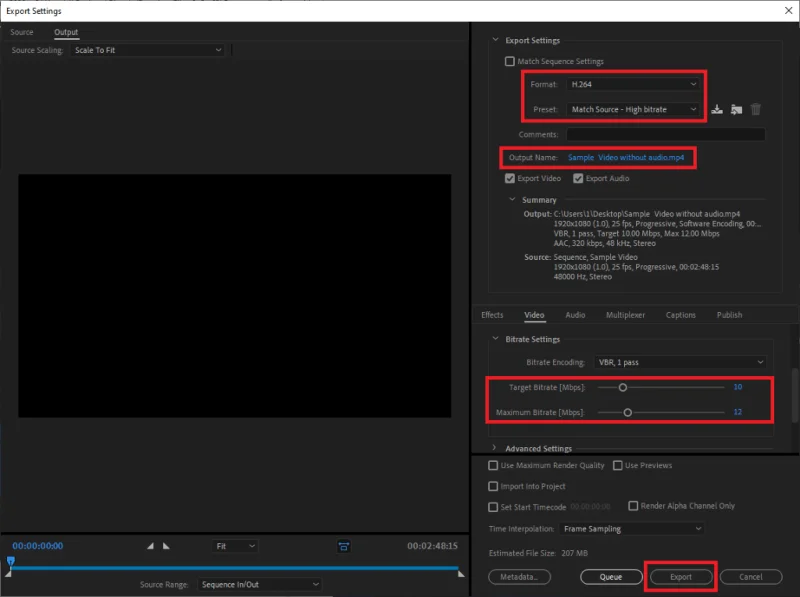Click the Maximum Bitrate value 12
This screenshot has width=800, height=597.
coord(738,412)
